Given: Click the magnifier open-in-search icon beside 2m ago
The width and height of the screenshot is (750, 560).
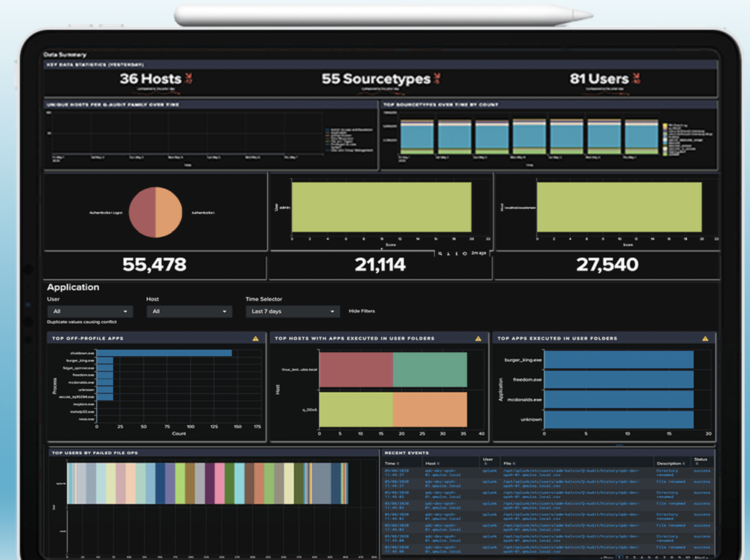Looking at the screenshot, I should coord(440,253).
